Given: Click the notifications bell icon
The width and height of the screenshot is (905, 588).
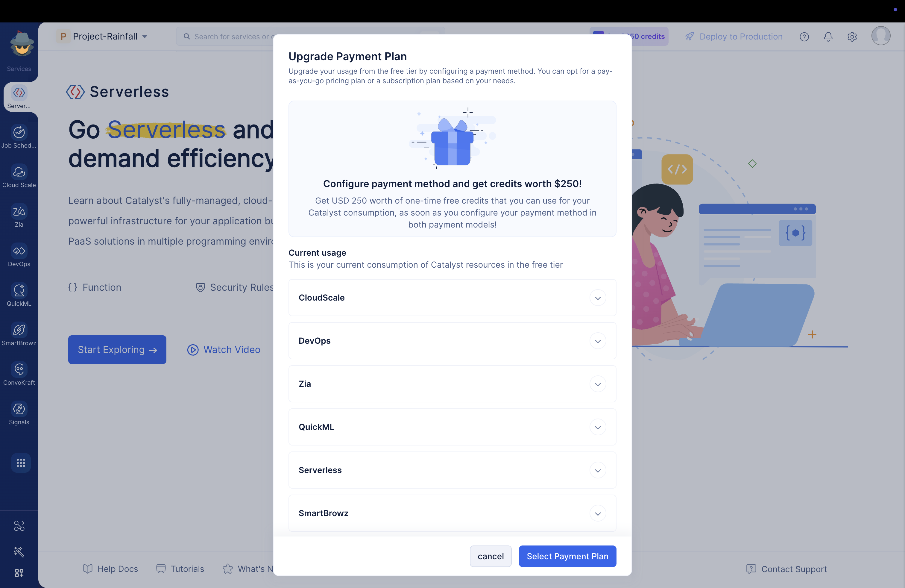Looking at the screenshot, I should [828, 37].
